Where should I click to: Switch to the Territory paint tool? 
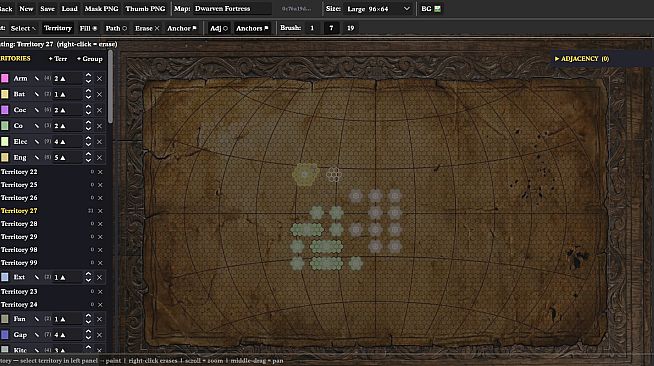pyautogui.click(x=58, y=28)
